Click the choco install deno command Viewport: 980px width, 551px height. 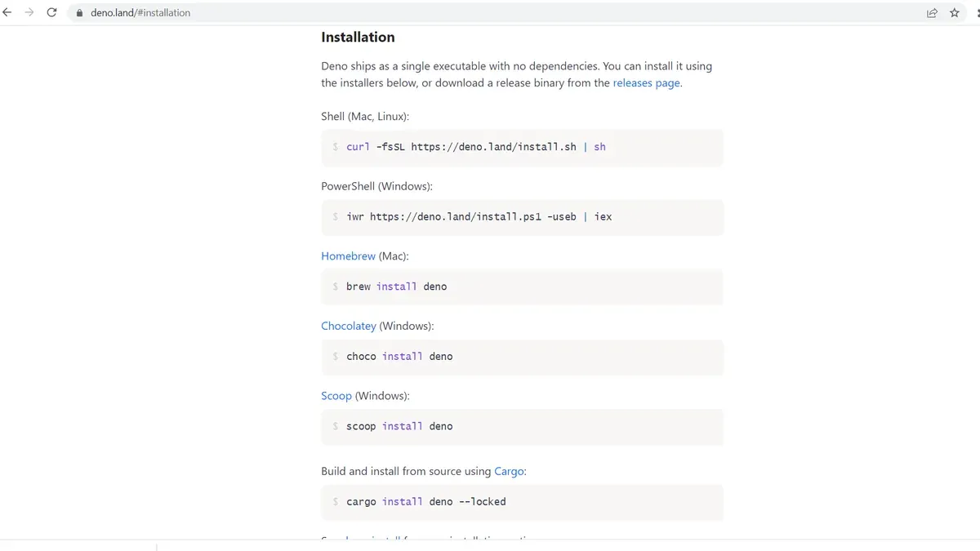pyautogui.click(x=399, y=357)
